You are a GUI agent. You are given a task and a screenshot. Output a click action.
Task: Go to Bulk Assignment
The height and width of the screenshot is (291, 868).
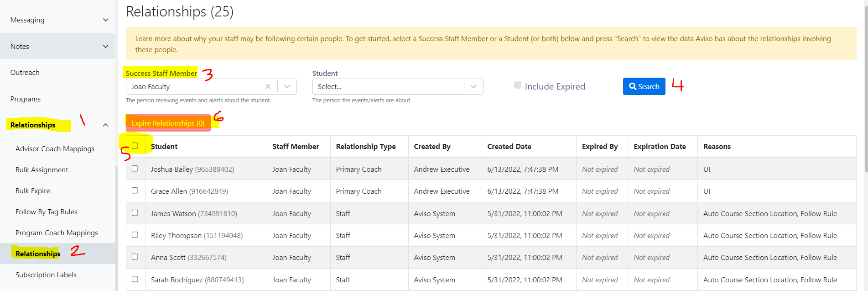(x=42, y=170)
